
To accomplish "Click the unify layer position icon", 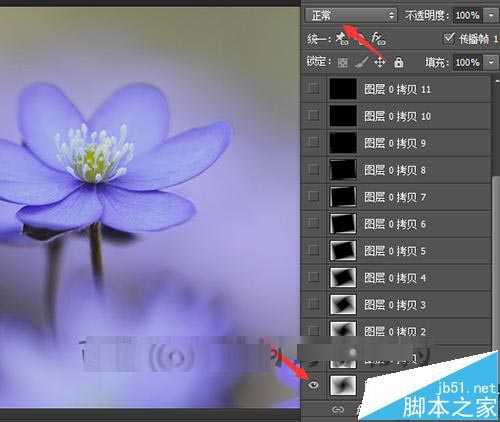I will (342, 39).
